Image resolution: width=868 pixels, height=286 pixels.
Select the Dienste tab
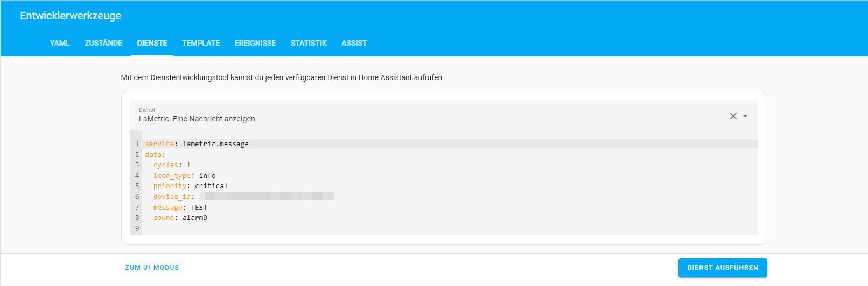coord(152,43)
